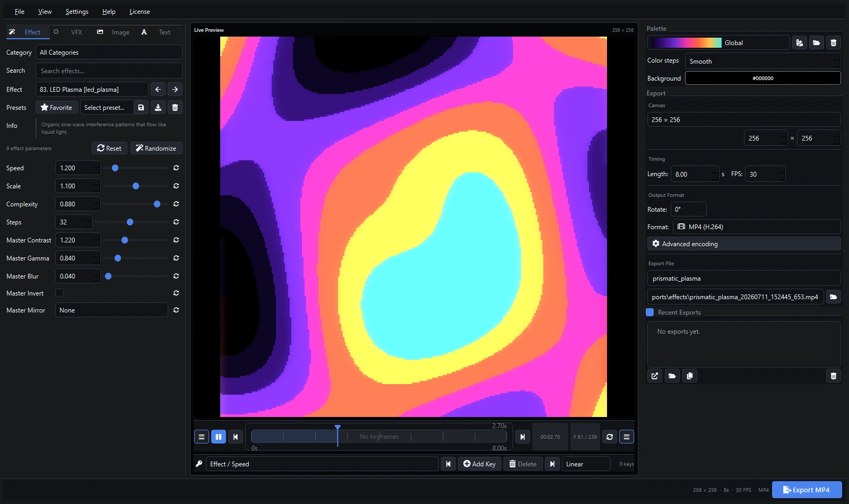Go to the previous effect arrow

click(x=158, y=89)
